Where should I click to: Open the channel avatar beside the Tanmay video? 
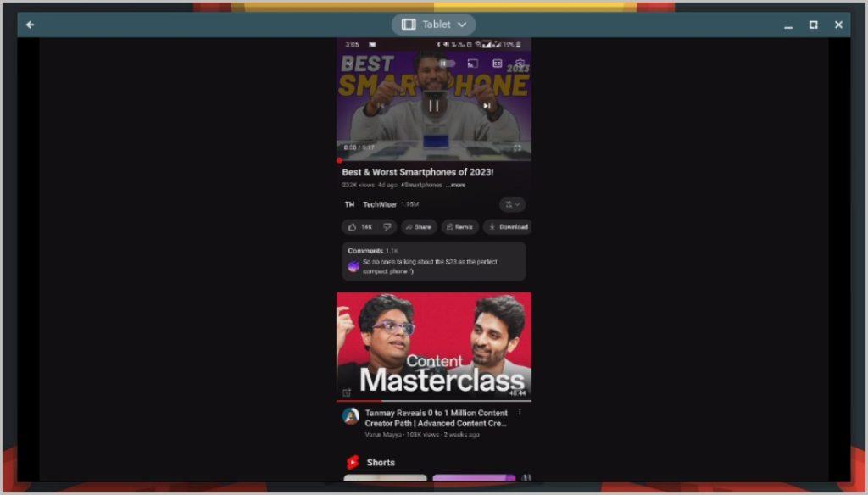pos(350,416)
